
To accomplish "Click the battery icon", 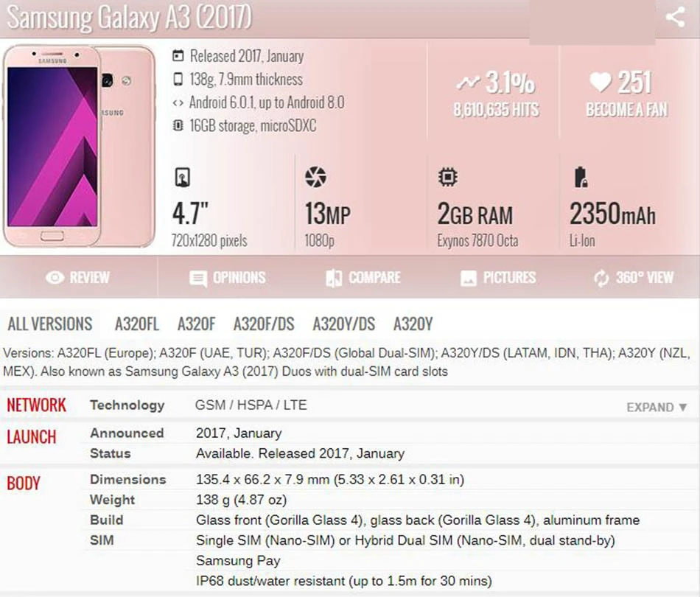I will pos(581,177).
